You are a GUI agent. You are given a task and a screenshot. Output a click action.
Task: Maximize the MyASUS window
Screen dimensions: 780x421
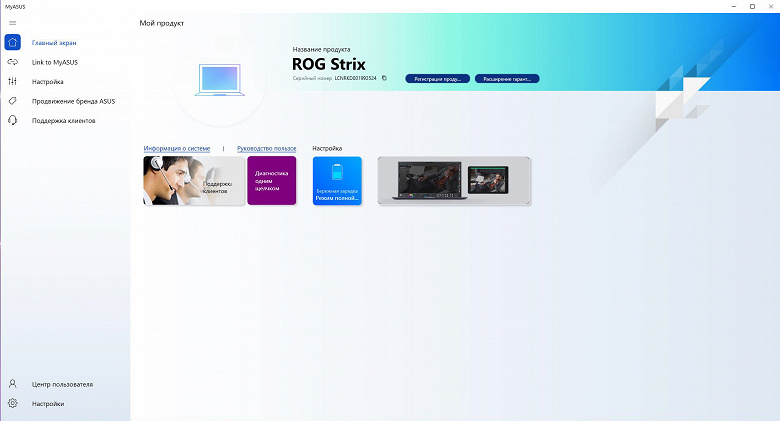coord(752,6)
